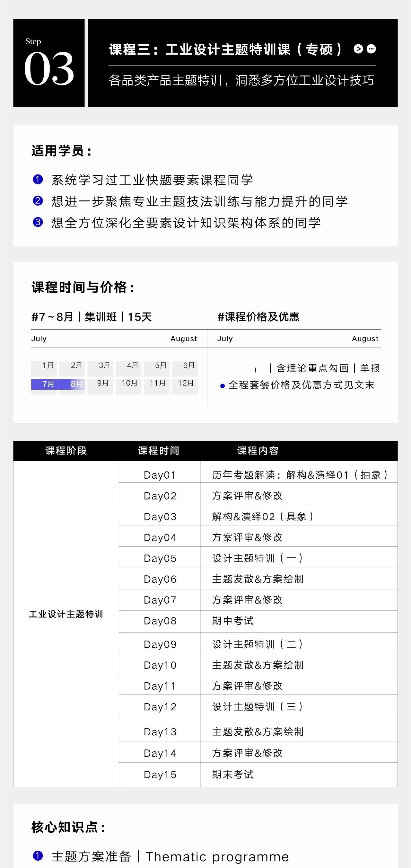Click heading 核心知识点：
This screenshot has height=868, width=411.
point(68,828)
